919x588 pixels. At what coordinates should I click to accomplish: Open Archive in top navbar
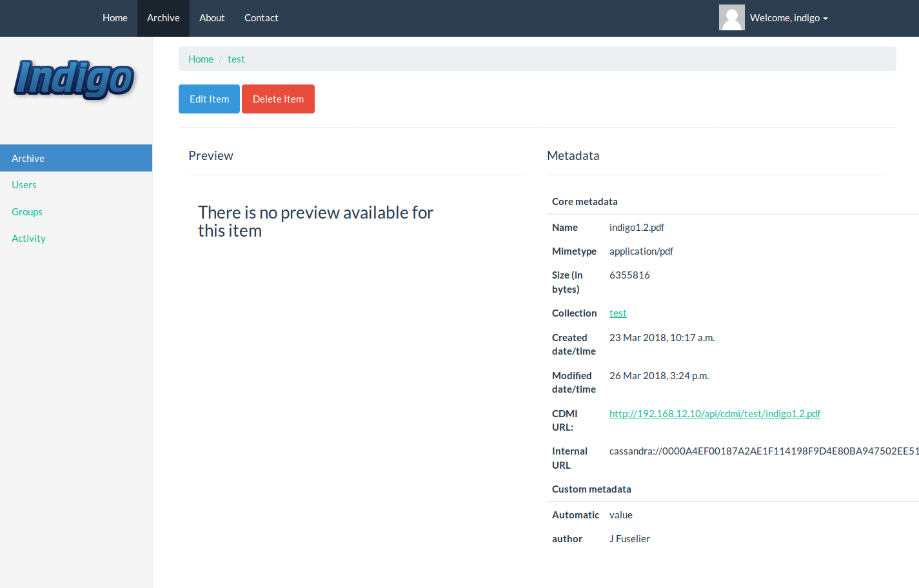pos(163,18)
